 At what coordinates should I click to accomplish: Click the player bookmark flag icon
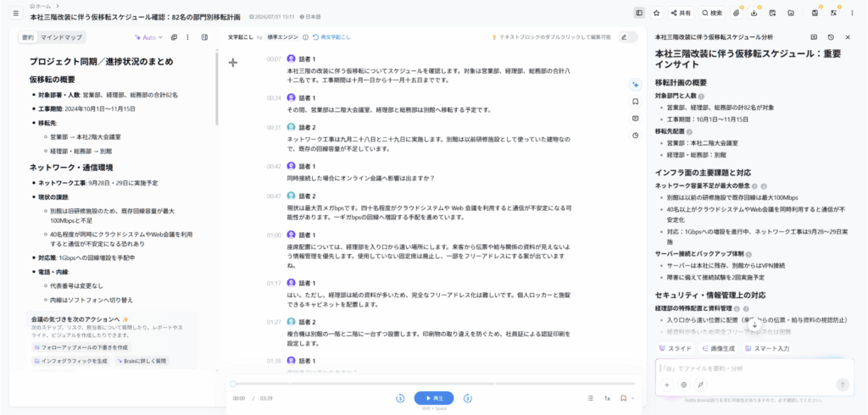pyautogui.click(x=623, y=398)
